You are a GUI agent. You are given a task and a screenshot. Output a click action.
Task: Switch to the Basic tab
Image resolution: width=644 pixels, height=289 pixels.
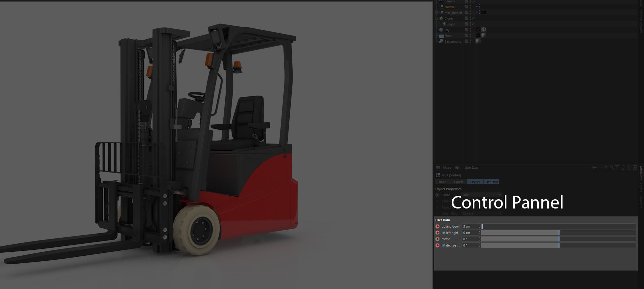[443, 182]
